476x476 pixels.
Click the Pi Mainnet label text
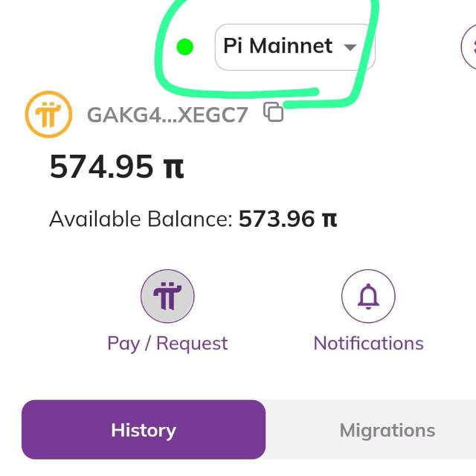tap(277, 46)
